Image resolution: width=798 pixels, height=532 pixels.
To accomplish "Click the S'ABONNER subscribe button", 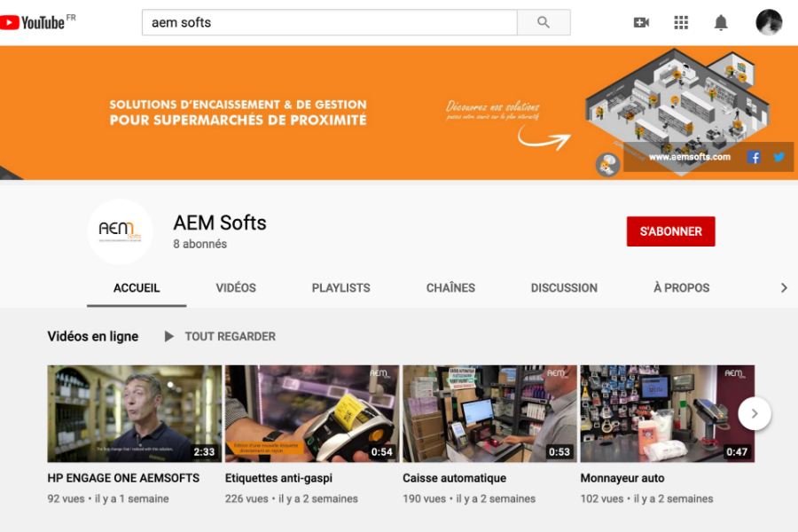I will (x=671, y=231).
